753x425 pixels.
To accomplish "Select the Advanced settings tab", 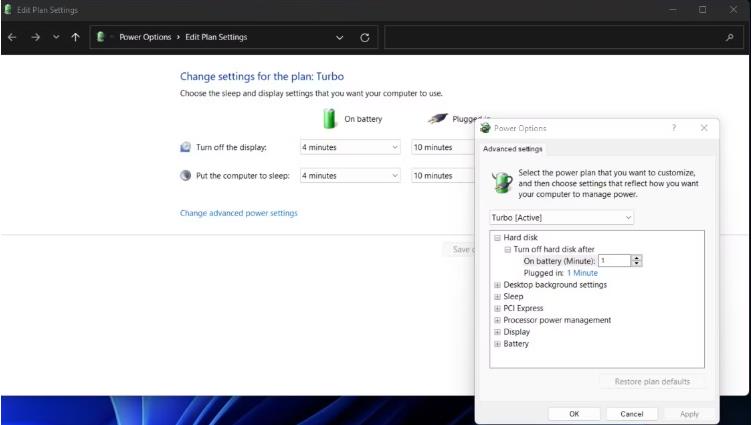I will pos(512,149).
